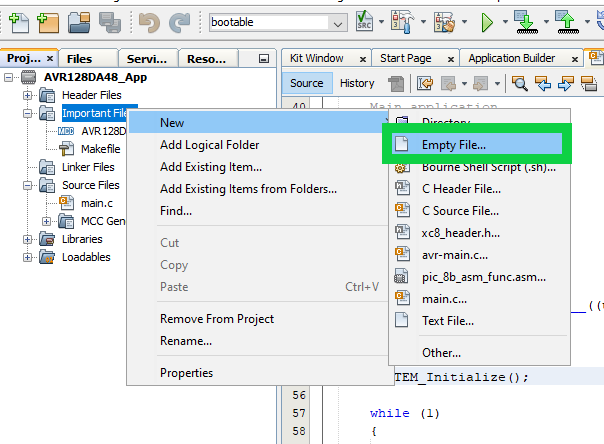
Task: Expand the Libraries tree node
Action: click(x=29, y=239)
